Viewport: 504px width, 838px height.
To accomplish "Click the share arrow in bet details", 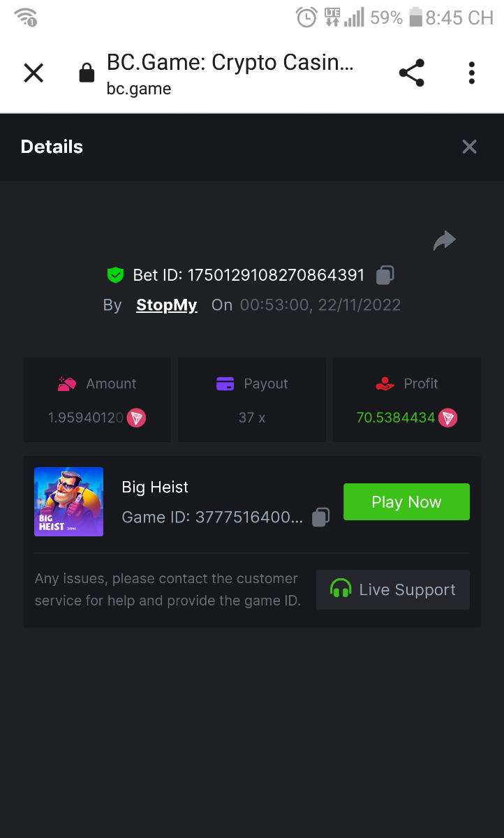I will [444, 241].
